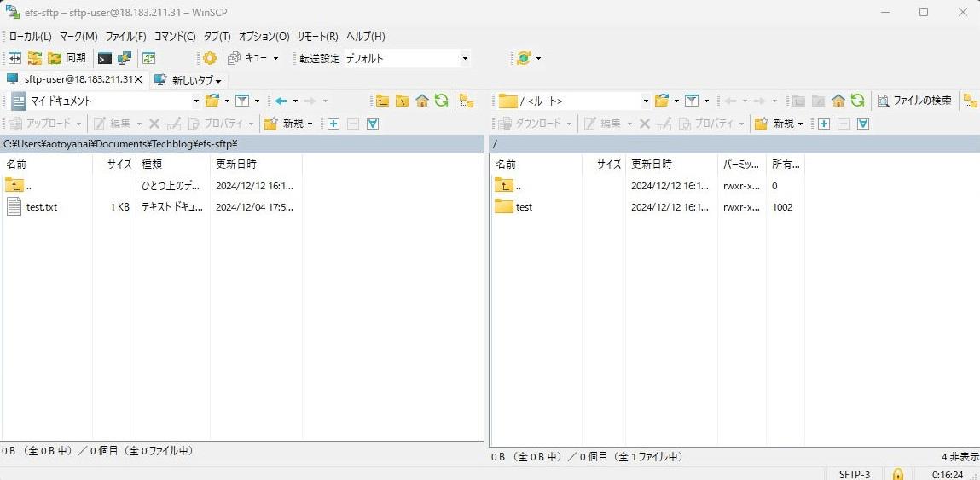
Task: Open the オプション(O) menu
Action: pos(264,37)
